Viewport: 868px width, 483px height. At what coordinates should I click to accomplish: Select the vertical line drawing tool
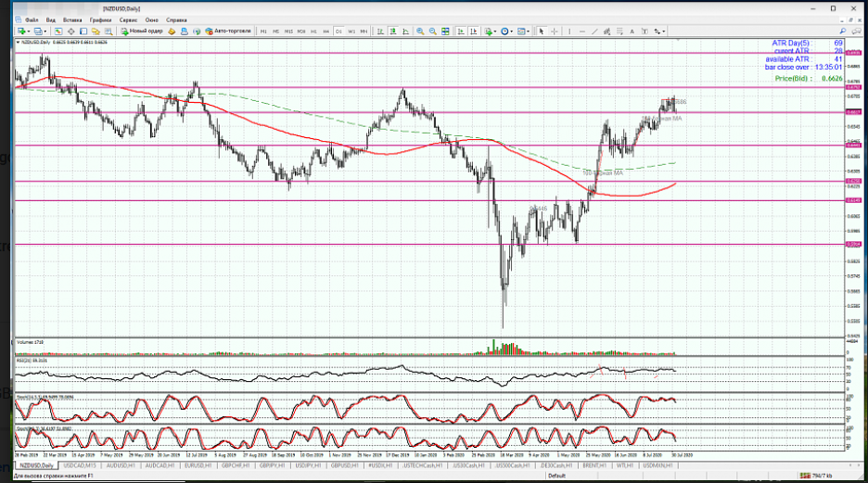click(x=569, y=32)
